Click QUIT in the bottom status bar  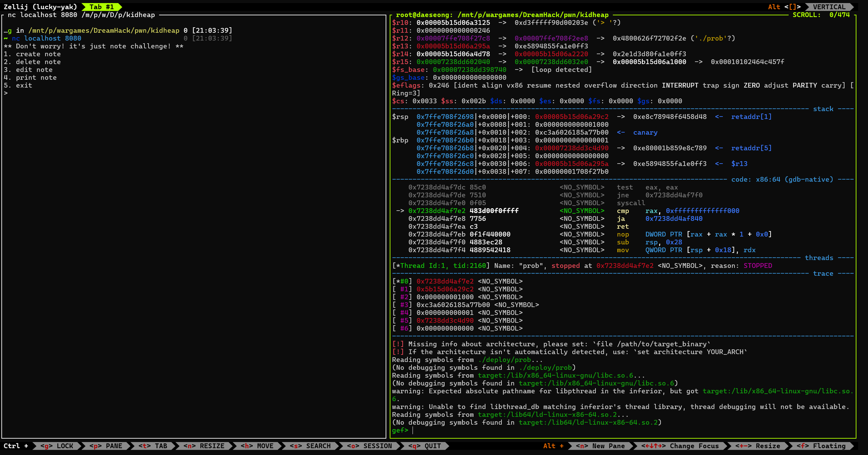(425, 446)
